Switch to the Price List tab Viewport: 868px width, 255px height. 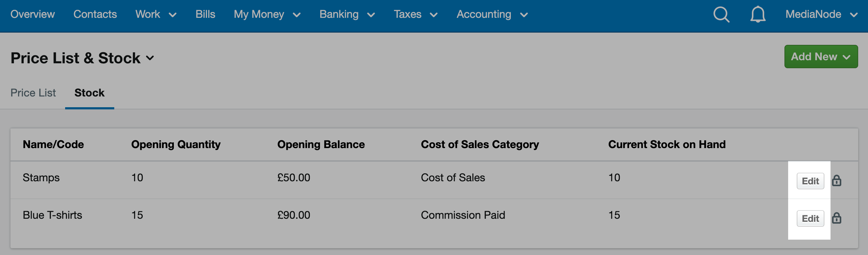[x=33, y=93]
